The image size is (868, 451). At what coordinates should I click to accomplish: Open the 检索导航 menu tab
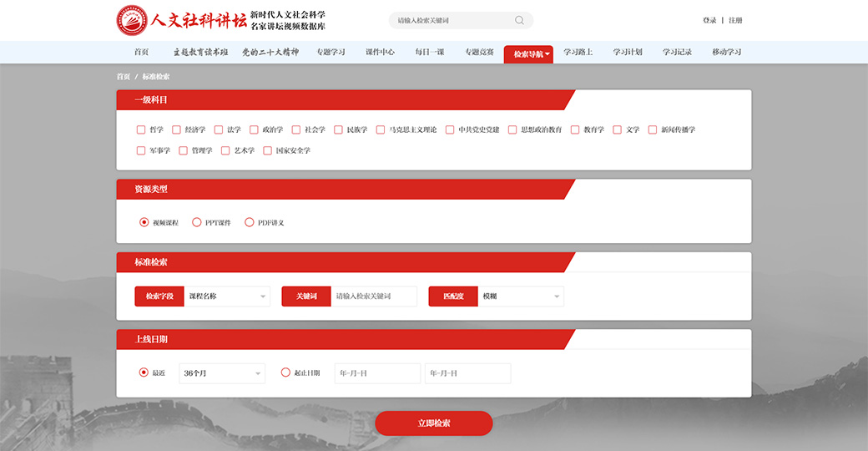point(528,53)
